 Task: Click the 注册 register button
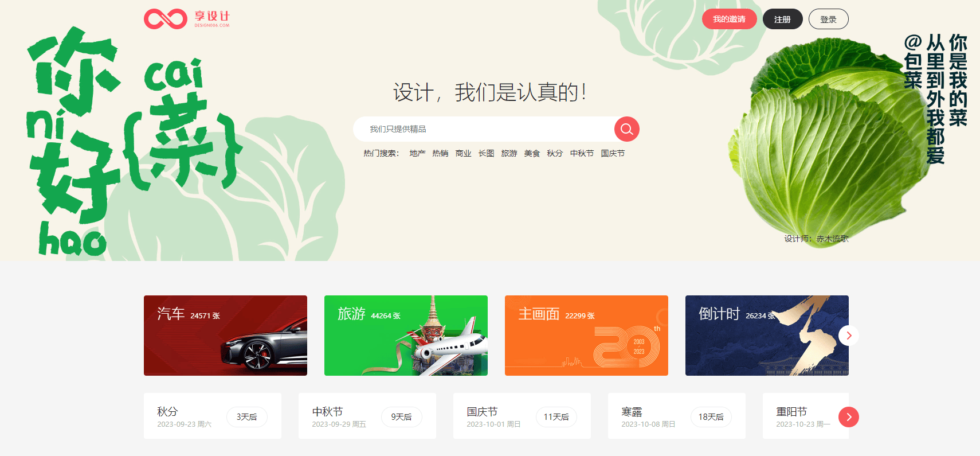click(782, 20)
